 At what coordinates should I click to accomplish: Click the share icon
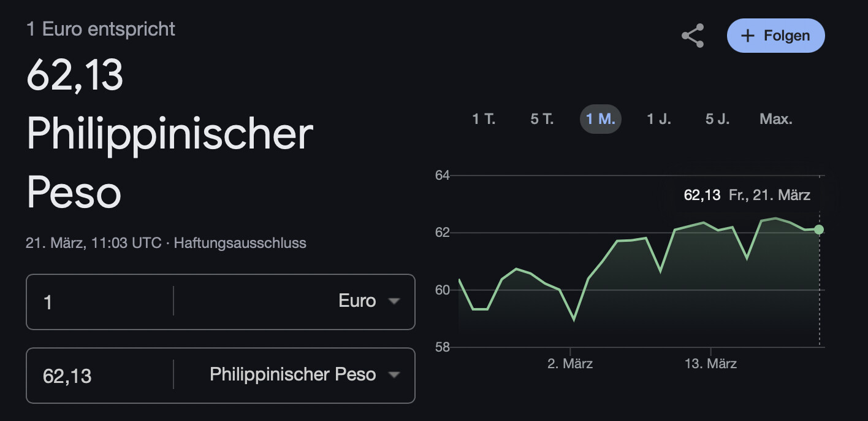[x=693, y=36]
